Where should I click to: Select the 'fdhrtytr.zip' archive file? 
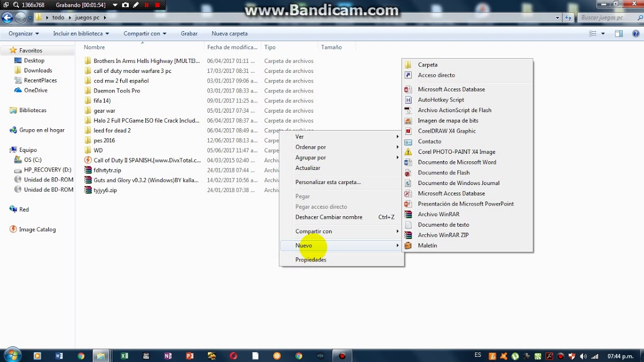(107, 170)
